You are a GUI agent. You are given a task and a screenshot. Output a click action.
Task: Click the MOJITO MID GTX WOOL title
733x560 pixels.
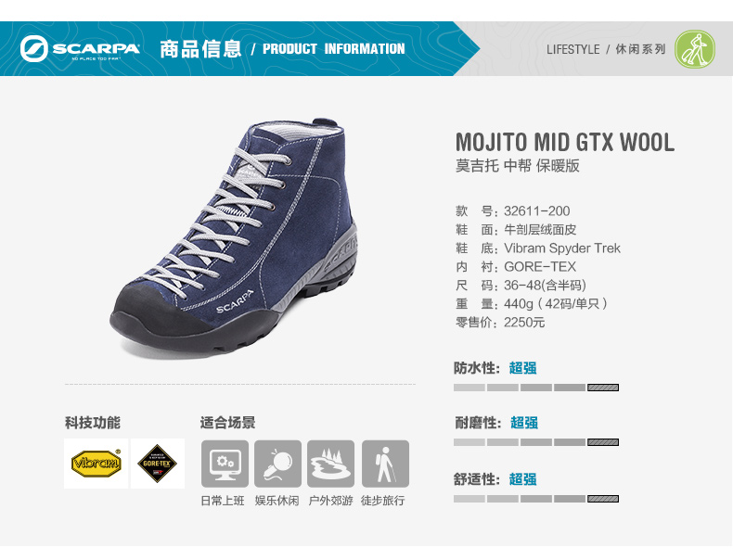point(565,142)
